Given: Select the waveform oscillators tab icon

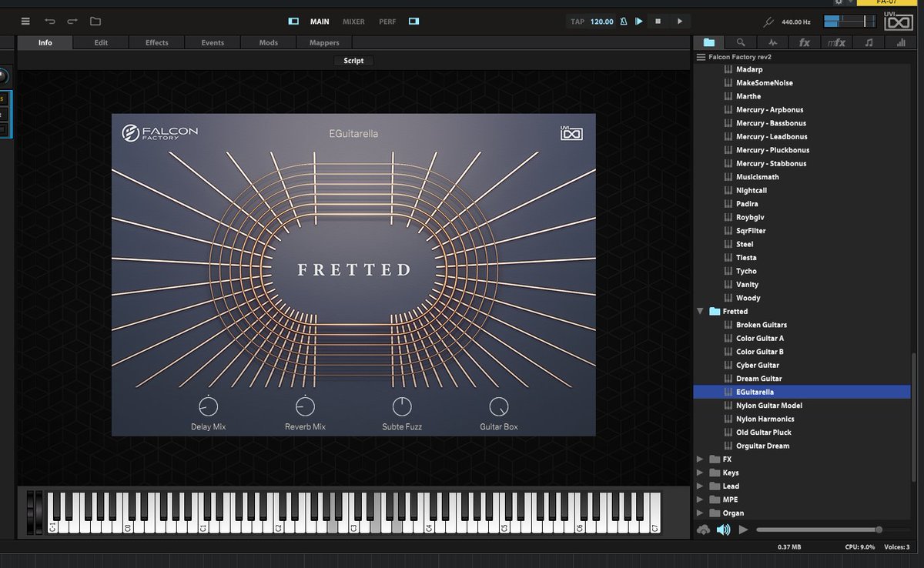Looking at the screenshot, I should (x=773, y=42).
